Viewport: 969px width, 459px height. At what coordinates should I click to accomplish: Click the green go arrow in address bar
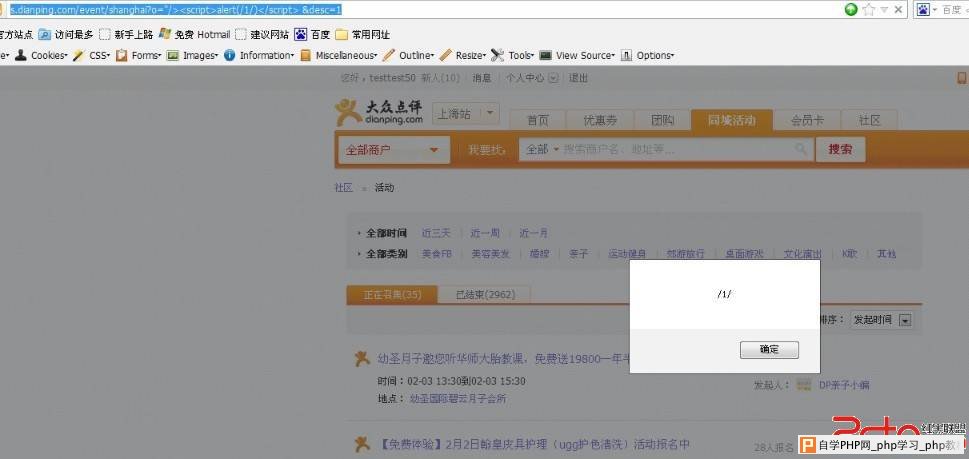coord(851,9)
